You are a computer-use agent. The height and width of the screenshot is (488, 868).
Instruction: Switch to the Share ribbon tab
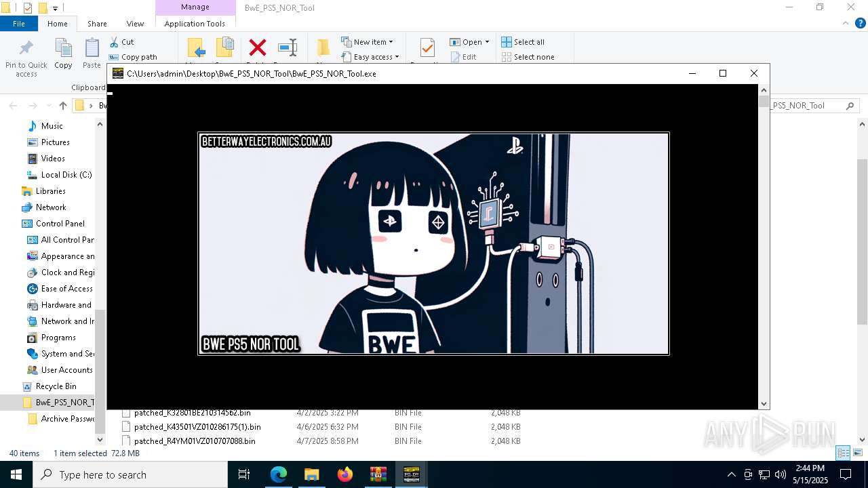pyautogui.click(x=97, y=24)
